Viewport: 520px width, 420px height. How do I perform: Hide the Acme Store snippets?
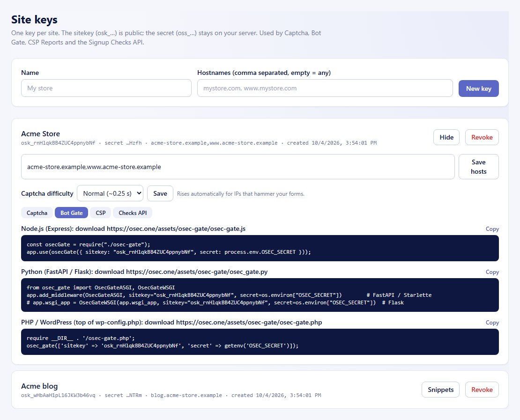point(446,137)
